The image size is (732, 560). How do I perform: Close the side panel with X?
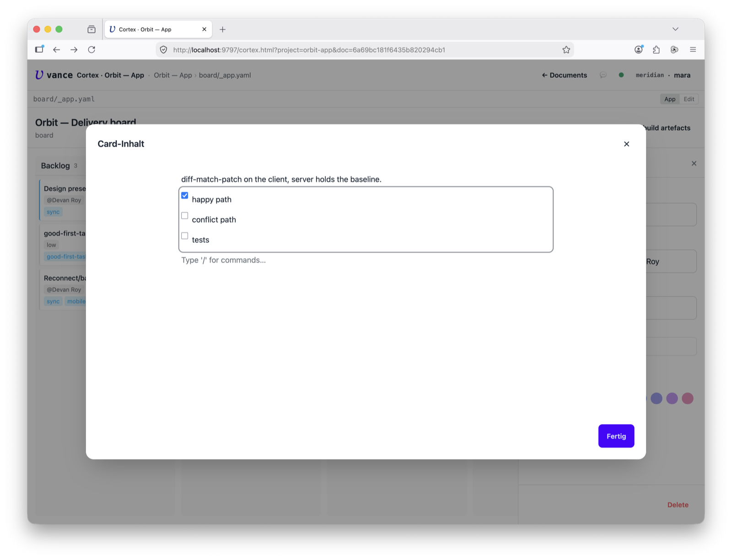point(694,163)
